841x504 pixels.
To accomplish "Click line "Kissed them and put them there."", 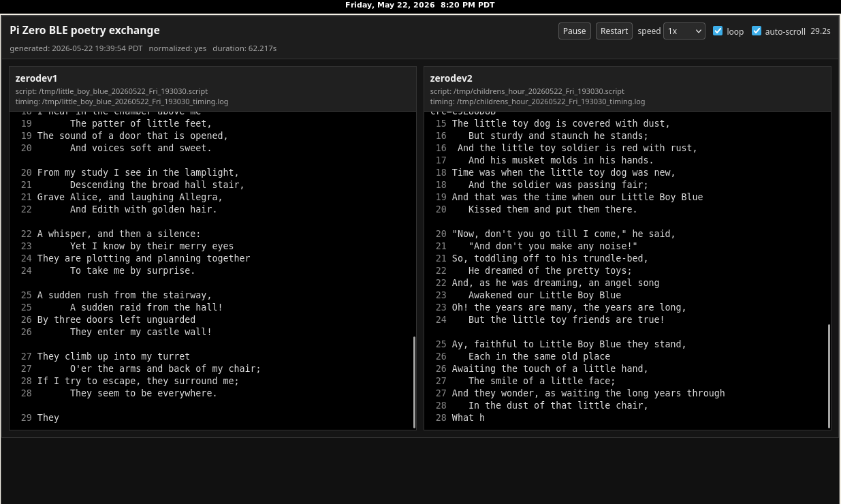I will [553, 209].
